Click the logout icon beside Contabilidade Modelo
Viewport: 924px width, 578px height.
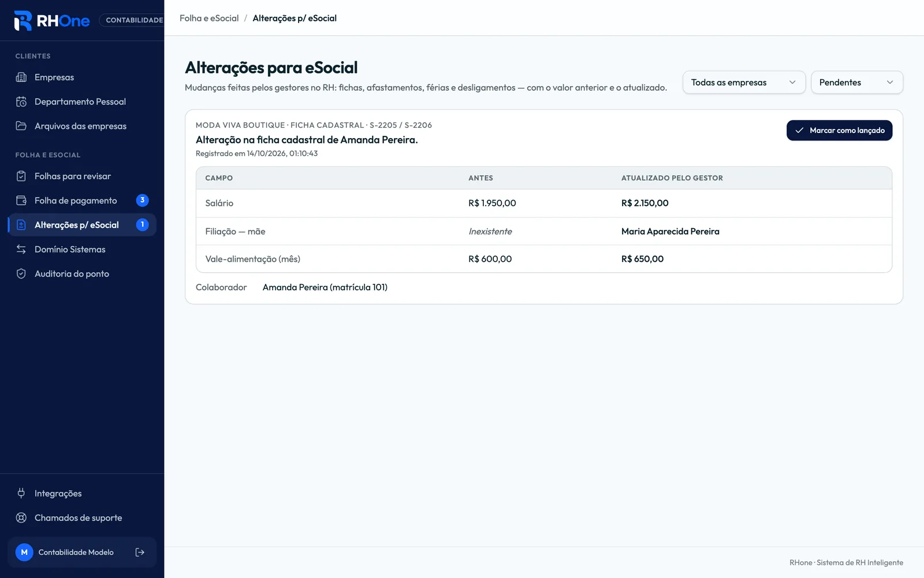140,553
